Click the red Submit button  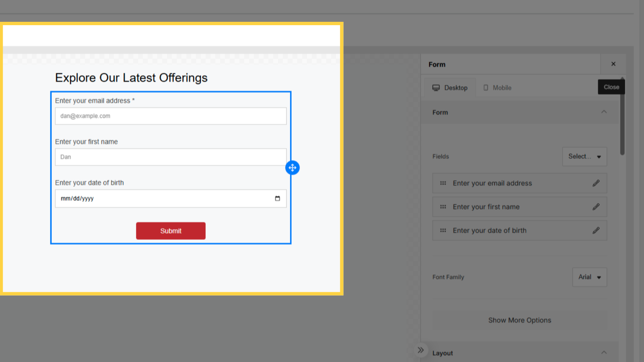pos(170,231)
